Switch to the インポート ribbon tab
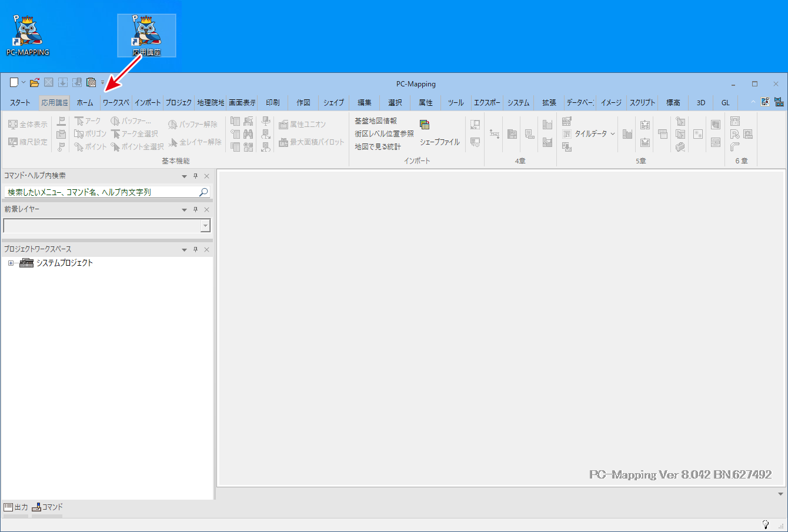 point(148,102)
